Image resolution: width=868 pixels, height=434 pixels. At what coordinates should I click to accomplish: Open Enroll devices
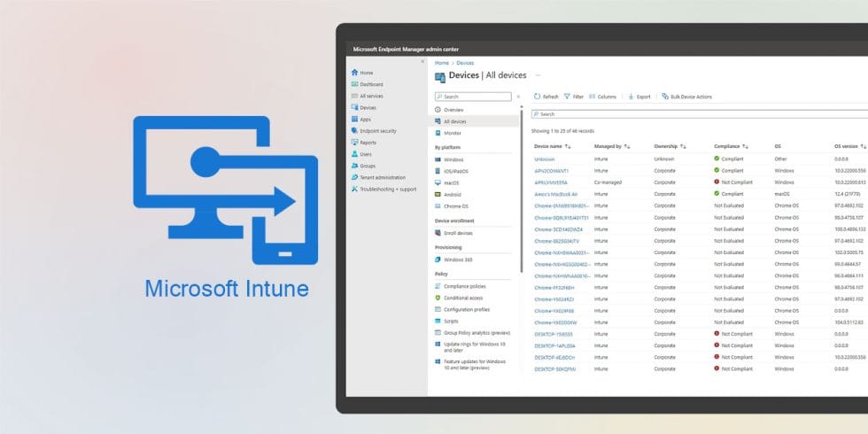pos(453,233)
